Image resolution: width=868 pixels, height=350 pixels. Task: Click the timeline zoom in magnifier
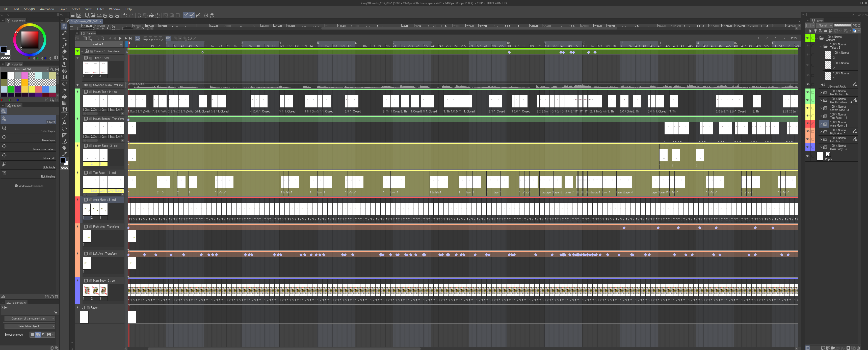102,38
